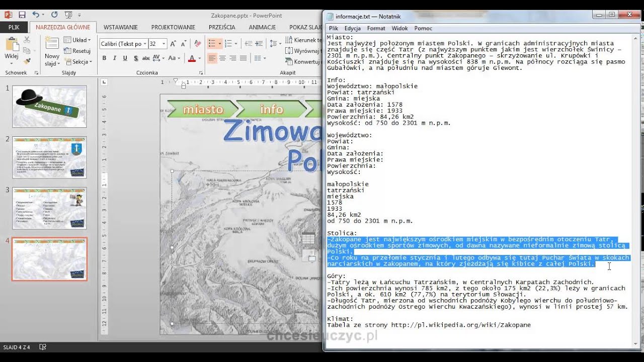The image size is (644, 362).
Task: Center the text
Action: click(222, 58)
